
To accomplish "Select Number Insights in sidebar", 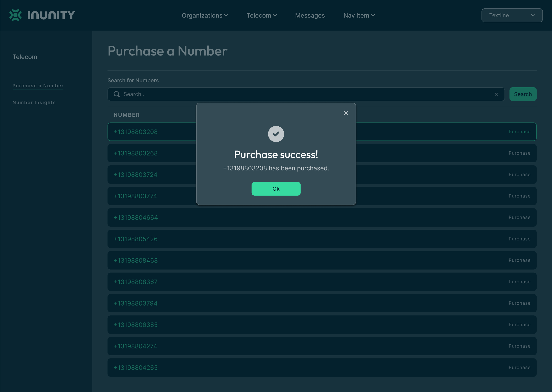I will pyautogui.click(x=34, y=103).
